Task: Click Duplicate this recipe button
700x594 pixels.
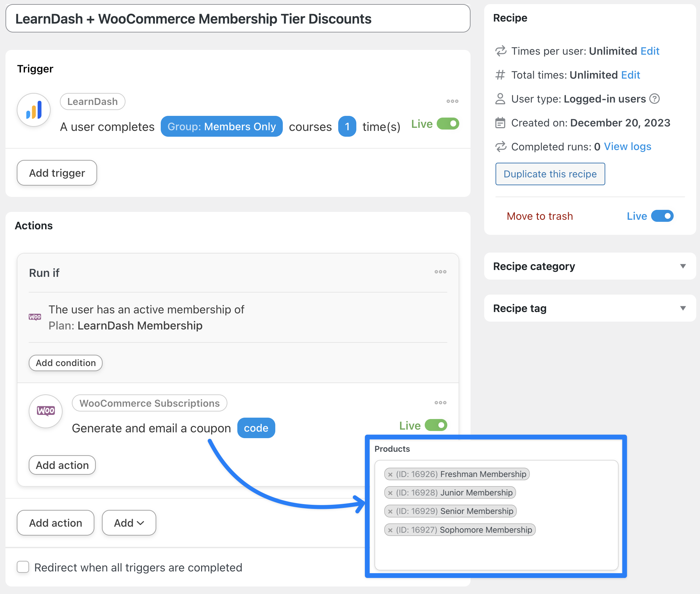Action: click(550, 174)
